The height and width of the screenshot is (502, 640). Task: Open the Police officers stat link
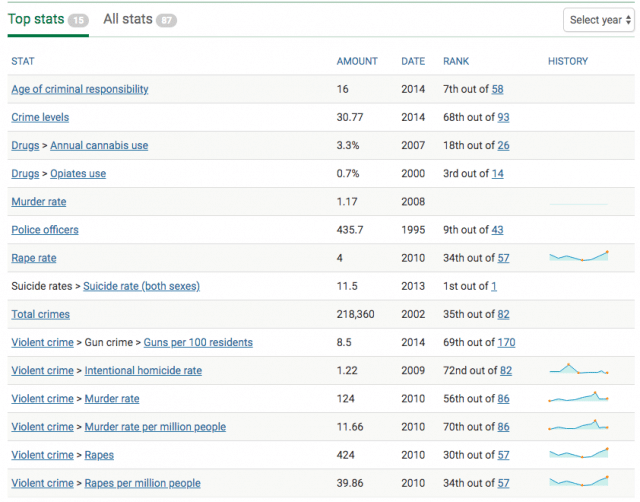[x=45, y=230]
